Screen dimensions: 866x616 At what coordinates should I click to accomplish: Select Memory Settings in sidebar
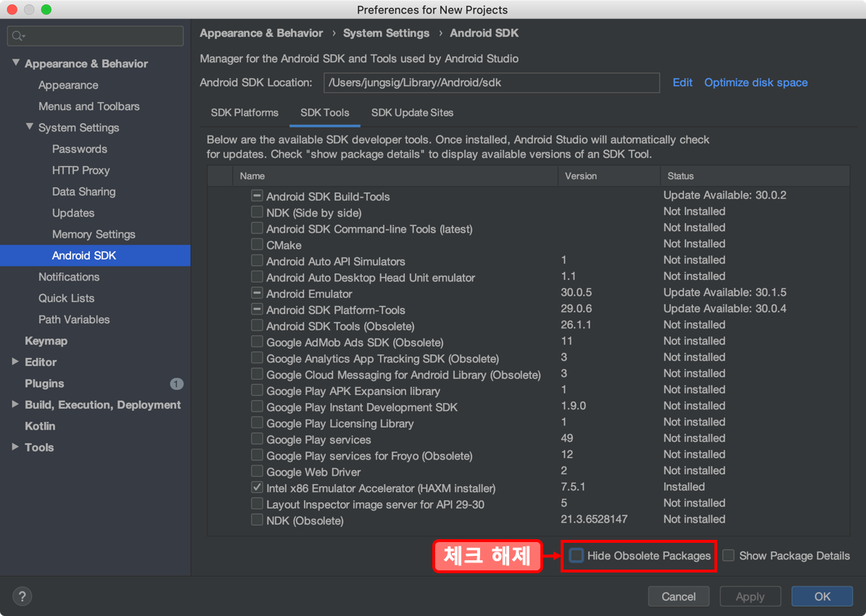[94, 234]
